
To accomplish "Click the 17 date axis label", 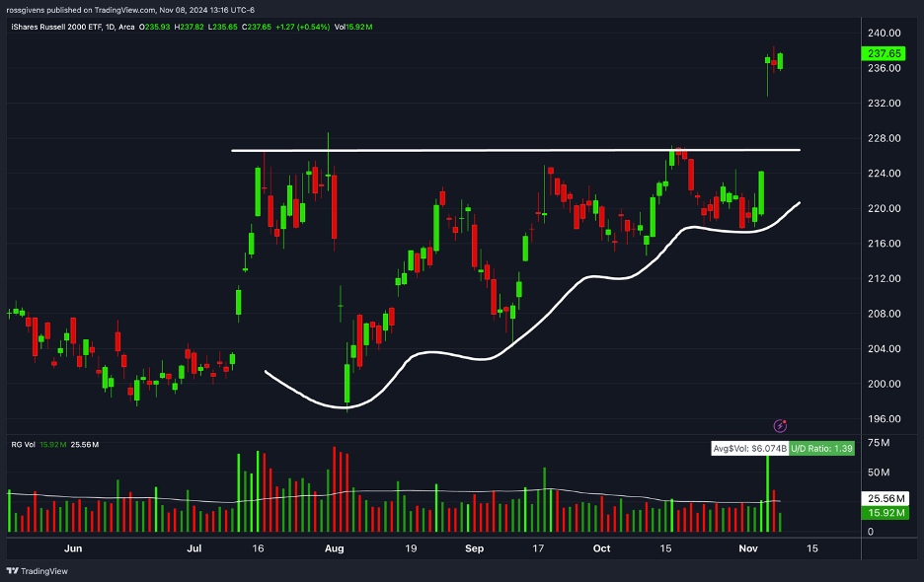I will click(538, 548).
